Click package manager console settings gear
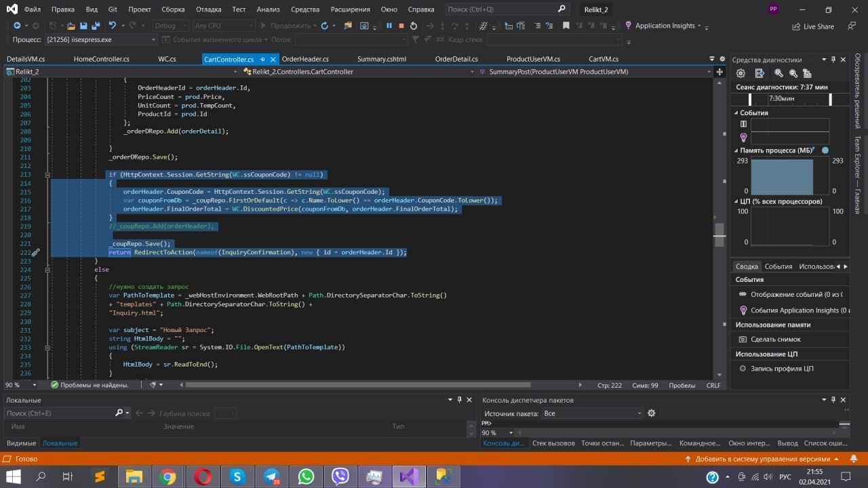Image resolution: width=868 pixels, height=488 pixels. [652, 413]
